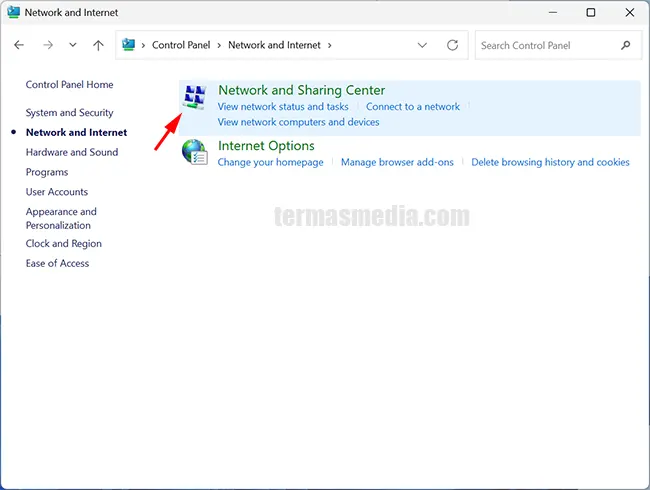Click Manage browser add-ons
650x490 pixels.
coord(397,162)
